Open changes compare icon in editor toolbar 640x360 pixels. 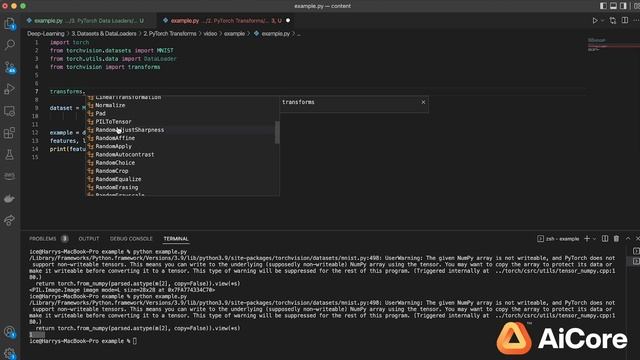point(613,20)
